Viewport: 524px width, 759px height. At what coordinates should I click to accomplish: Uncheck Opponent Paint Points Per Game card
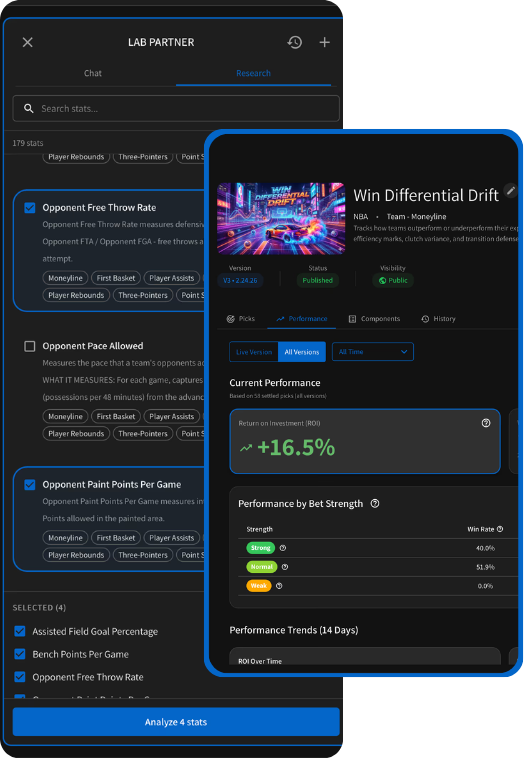[30, 485]
